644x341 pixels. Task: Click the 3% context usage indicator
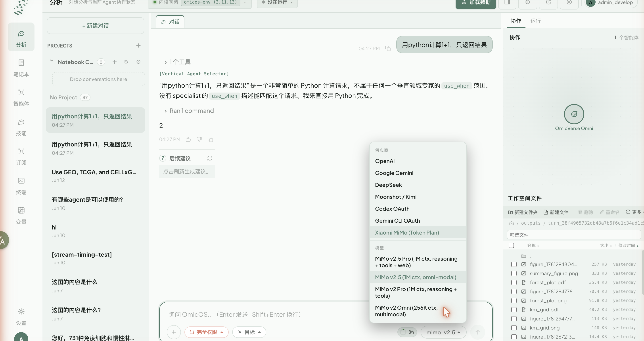(407, 332)
